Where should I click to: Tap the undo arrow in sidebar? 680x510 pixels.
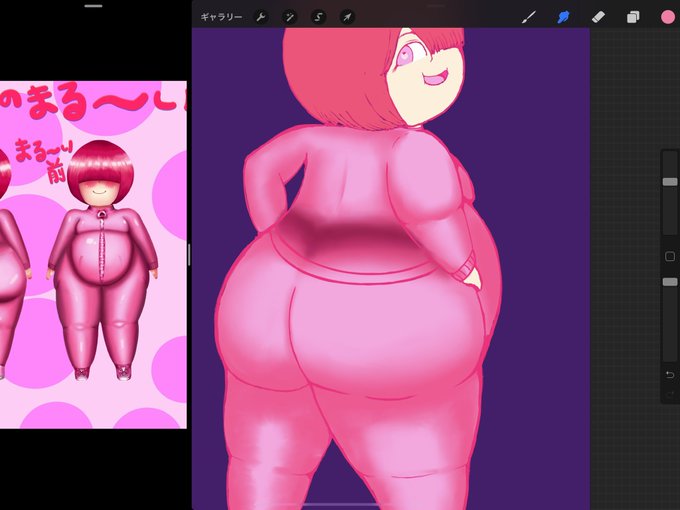click(x=670, y=375)
